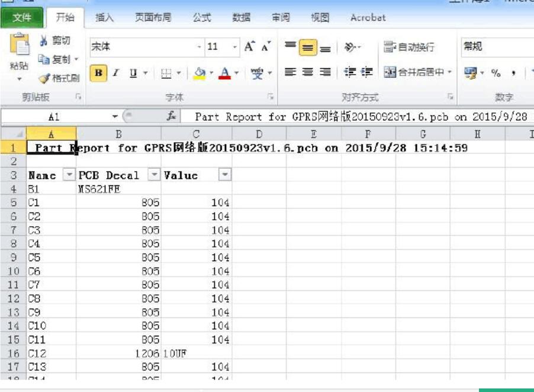Open merge options dropdown arrow
534x392 pixels.
[449, 72]
